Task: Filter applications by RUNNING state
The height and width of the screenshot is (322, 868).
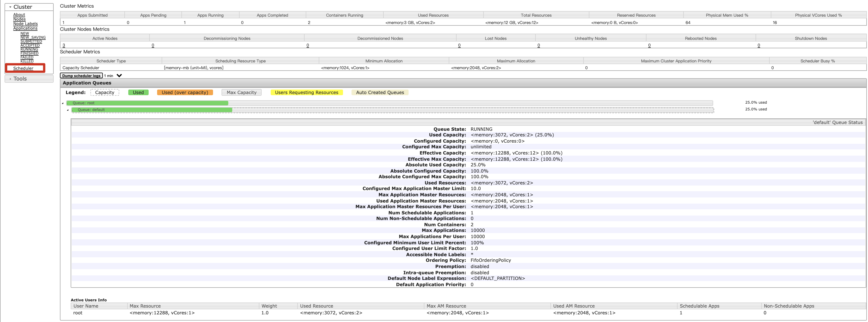Action: [x=29, y=49]
